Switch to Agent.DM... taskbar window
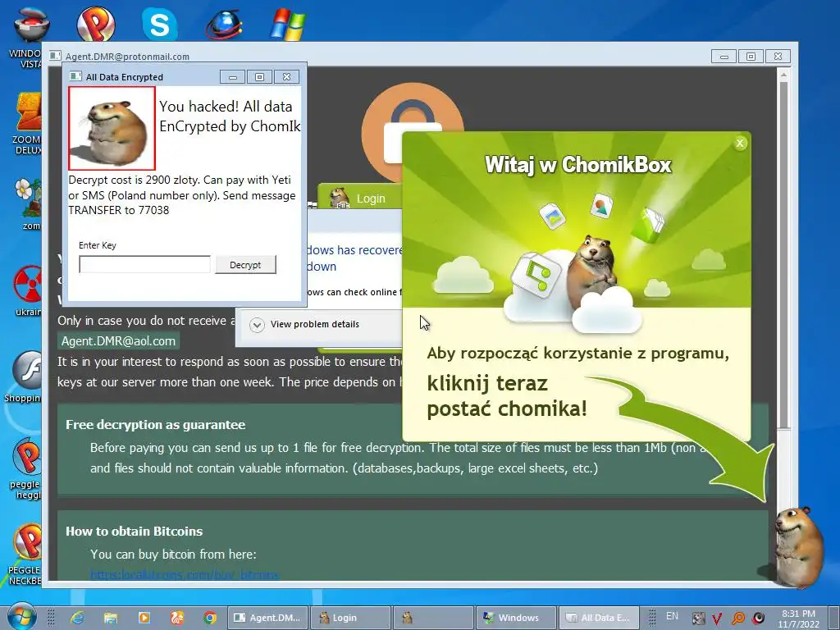 [x=268, y=618]
